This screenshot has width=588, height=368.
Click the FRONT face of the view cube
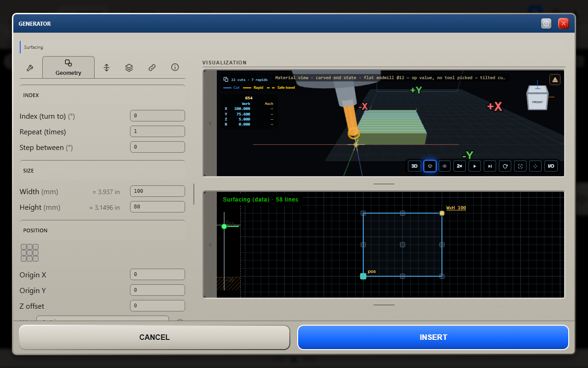(537, 102)
